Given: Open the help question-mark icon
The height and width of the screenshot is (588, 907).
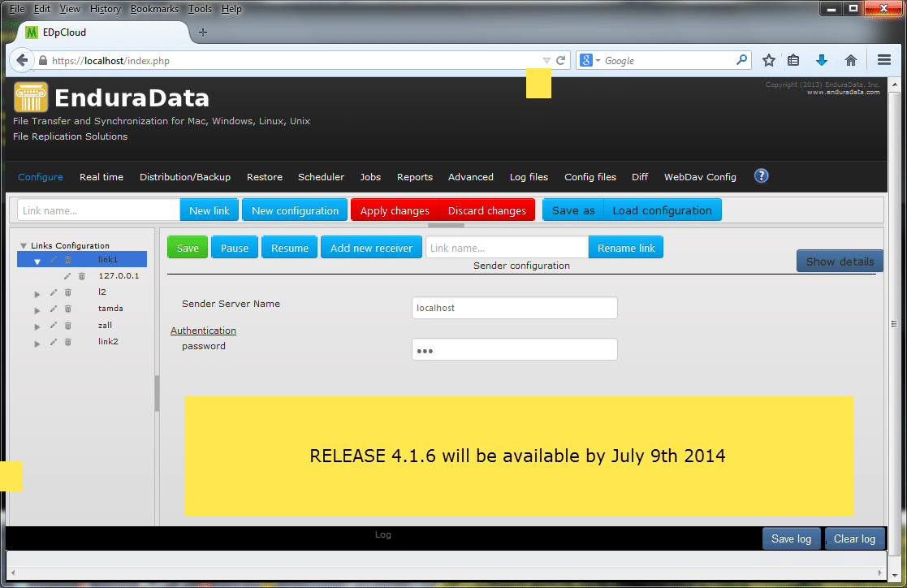Looking at the screenshot, I should (761, 176).
